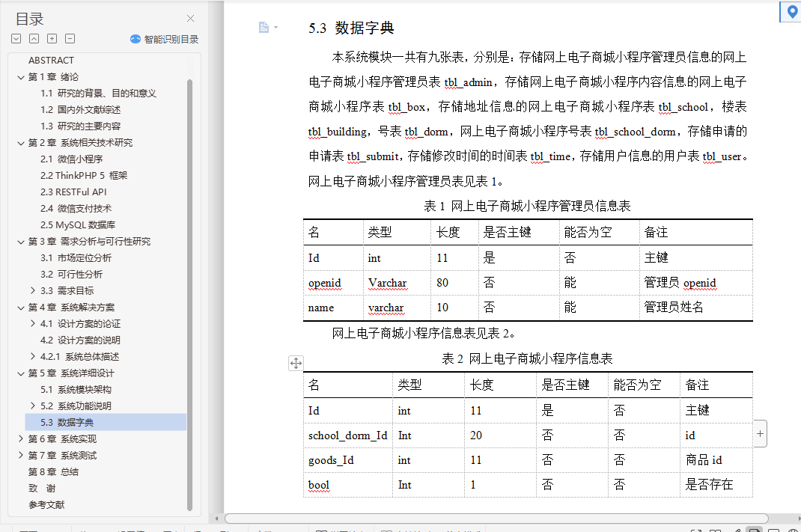The width and height of the screenshot is (801, 532).
Task: Expand the 3.3 需求目标 node
Action: click(x=33, y=290)
